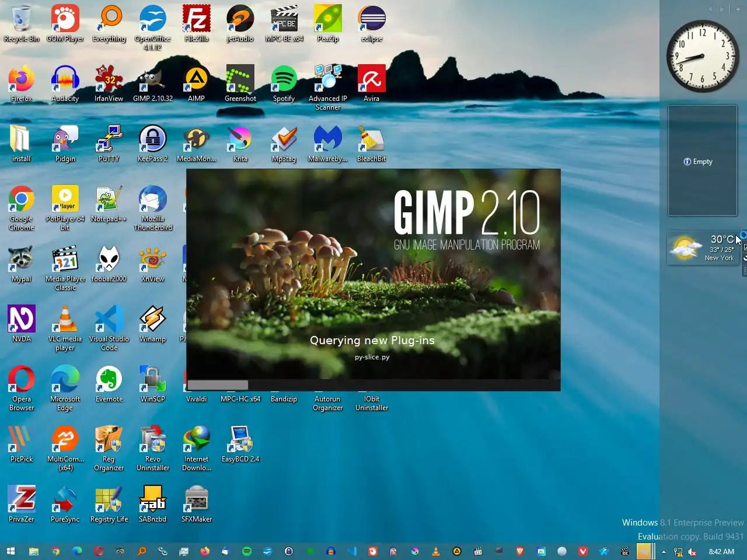Select the KeePass 2 desktop shortcut
Screen dimensions: 747x560
click(153, 143)
